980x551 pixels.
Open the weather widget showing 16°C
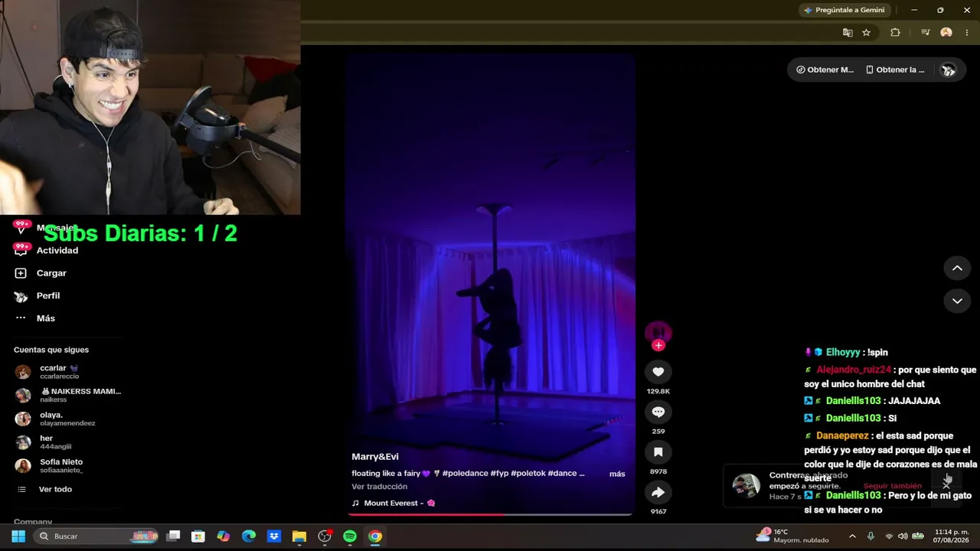tap(792, 536)
